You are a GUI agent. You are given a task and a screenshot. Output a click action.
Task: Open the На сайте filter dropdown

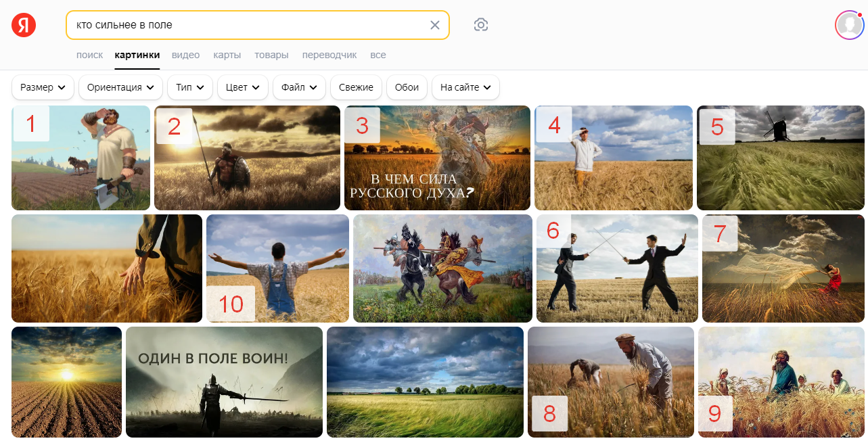coord(465,87)
